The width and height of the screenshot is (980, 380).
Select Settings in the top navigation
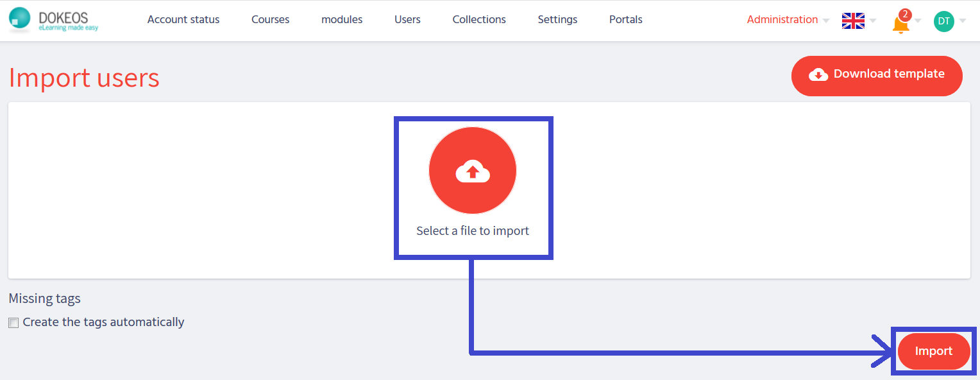pyautogui.click(x=557, y=20)
